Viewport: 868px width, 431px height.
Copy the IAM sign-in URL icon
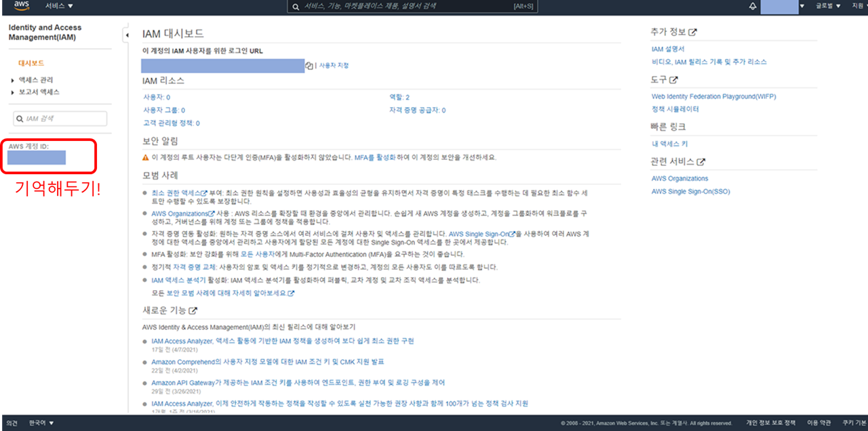(x=309, y=66)
